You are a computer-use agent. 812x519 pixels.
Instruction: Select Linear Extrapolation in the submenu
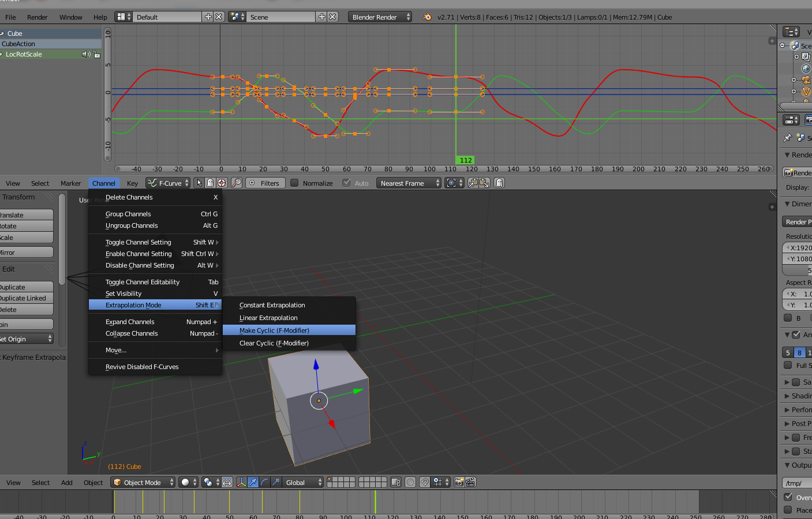point(268,318)
